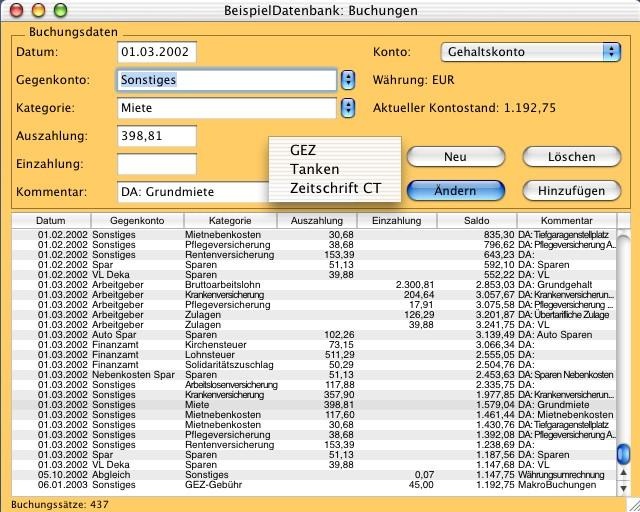Sort by the Saldo column header

click(x=477, y=220)
